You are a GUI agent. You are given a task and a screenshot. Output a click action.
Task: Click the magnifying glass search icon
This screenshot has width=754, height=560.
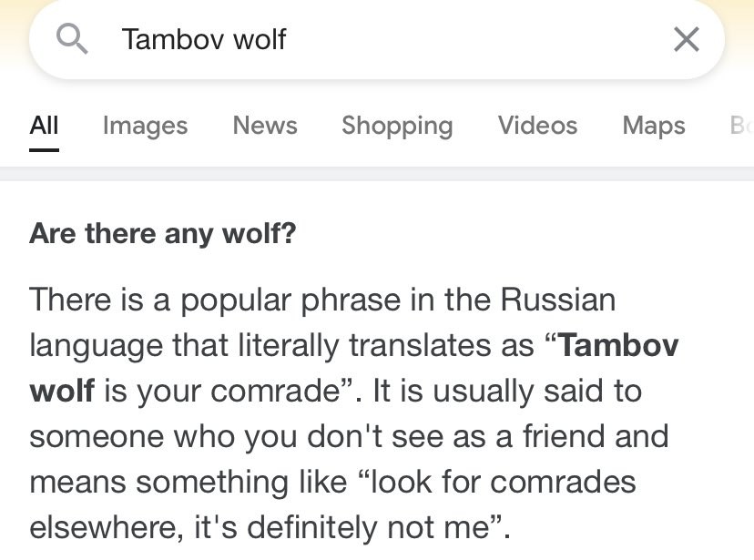coord(72,39)
